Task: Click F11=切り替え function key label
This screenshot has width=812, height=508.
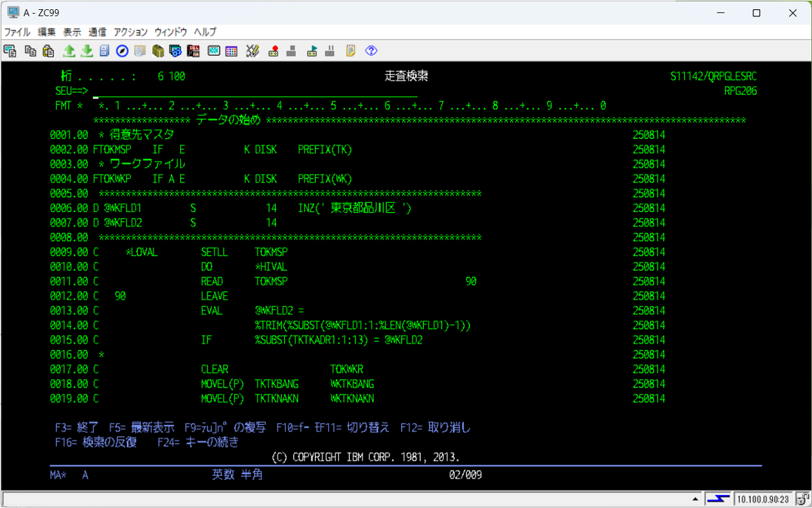Action: coord(356,427)
